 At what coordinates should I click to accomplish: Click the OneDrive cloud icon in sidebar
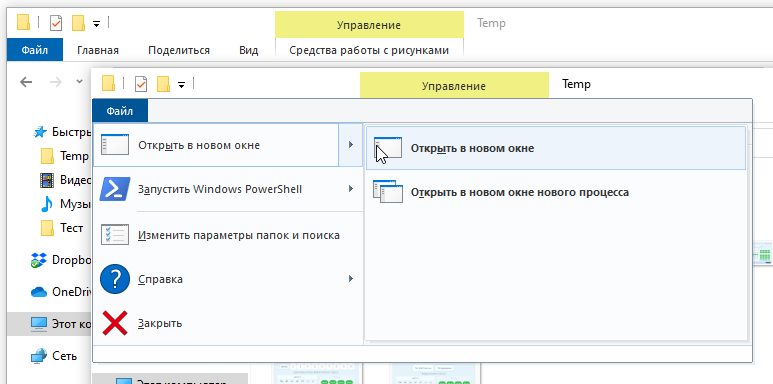[x=38, y=292]
